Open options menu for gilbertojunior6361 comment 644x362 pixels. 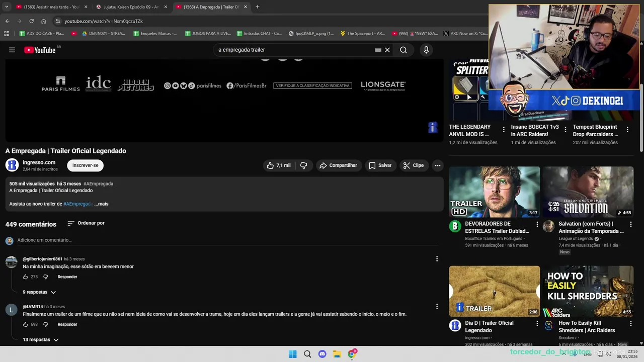point(437,259)
